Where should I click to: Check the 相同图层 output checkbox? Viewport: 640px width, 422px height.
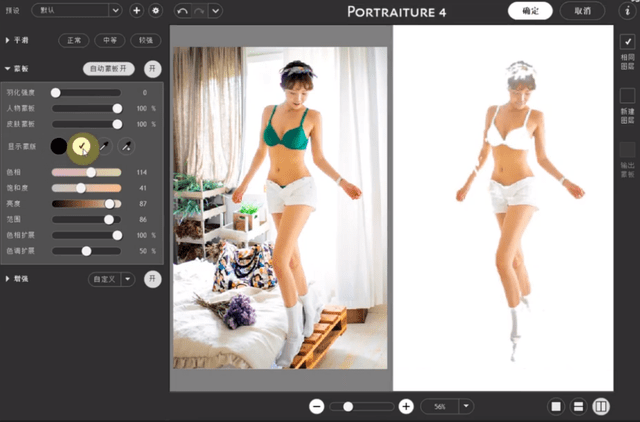pyautogui.click(x=627, y=42)
